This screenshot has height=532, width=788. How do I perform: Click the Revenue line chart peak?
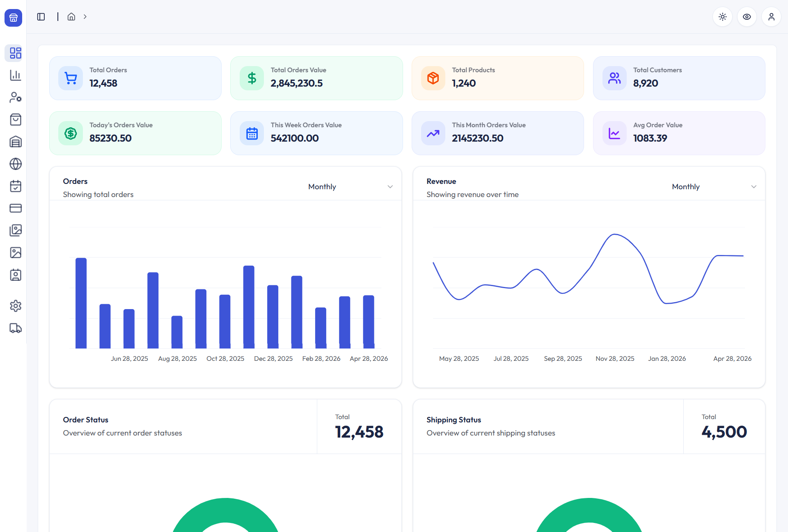[x=614, y=234]
